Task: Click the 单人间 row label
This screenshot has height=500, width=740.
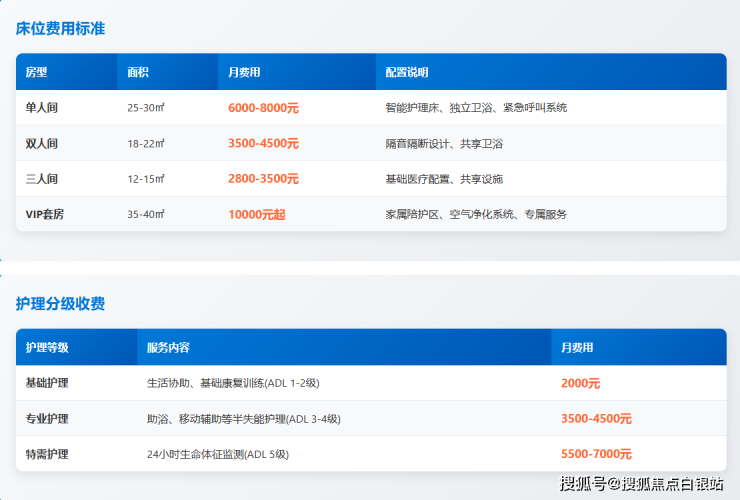Action: [x=42, y=107]
